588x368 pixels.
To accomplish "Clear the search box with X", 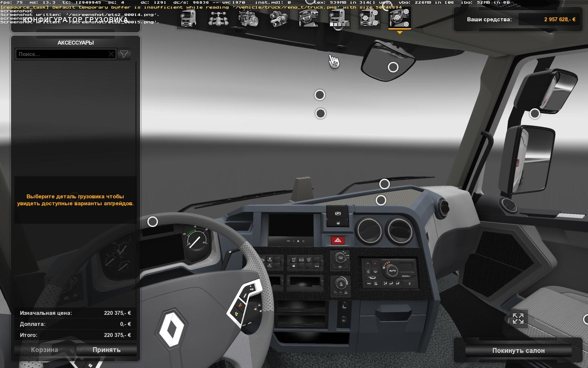I will point(111,54).
